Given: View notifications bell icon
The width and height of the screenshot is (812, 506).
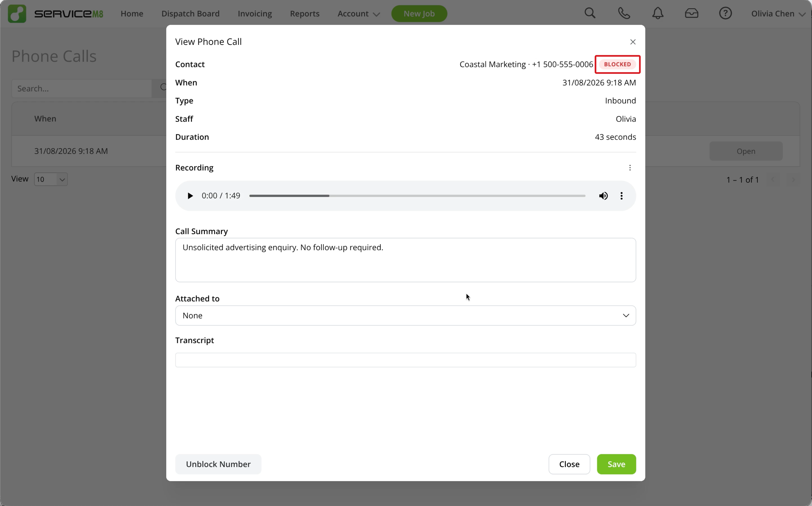Looking at the screenshot, I should pos(658,13).
